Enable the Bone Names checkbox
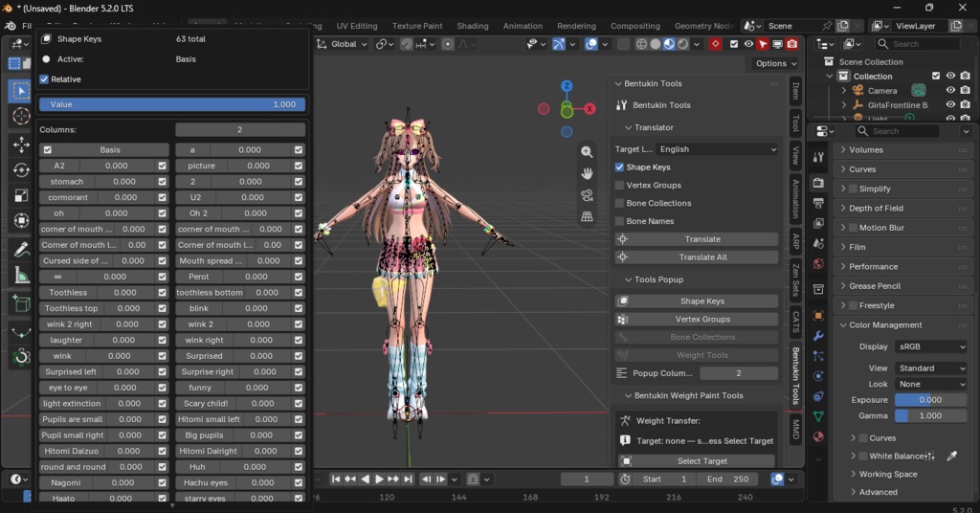Image resolution: width=980 pixels, height=513 pixels. pyautogui.click(x=619, y=221)
